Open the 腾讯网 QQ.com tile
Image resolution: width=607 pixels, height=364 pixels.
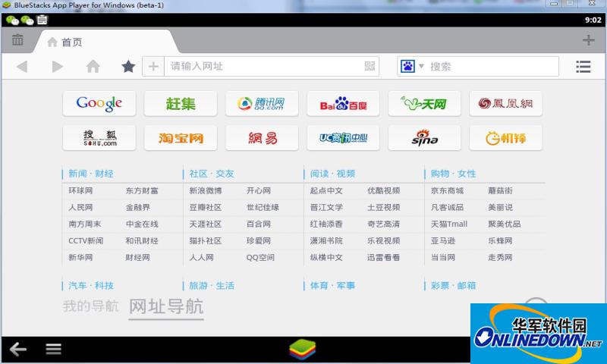click(x=262, y=103)
